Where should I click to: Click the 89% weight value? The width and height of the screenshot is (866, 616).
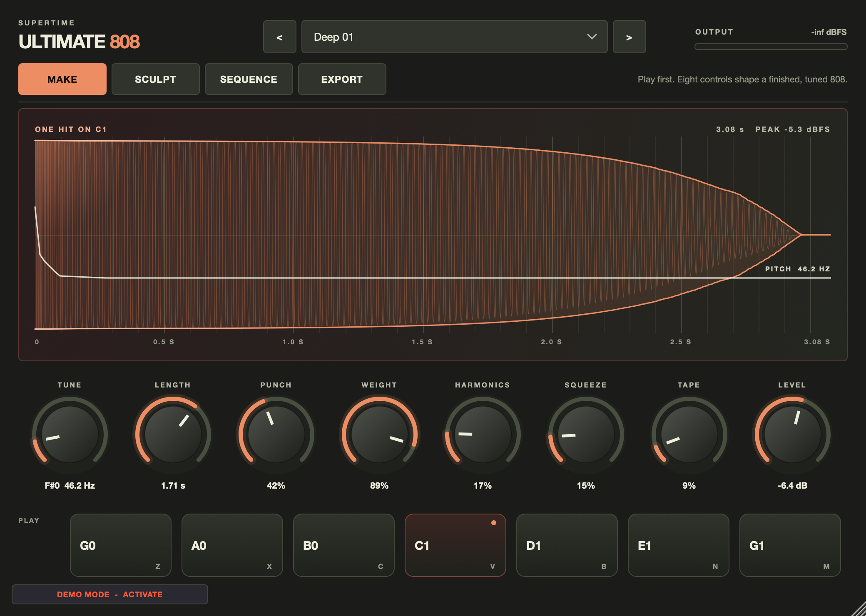(379, 485)
